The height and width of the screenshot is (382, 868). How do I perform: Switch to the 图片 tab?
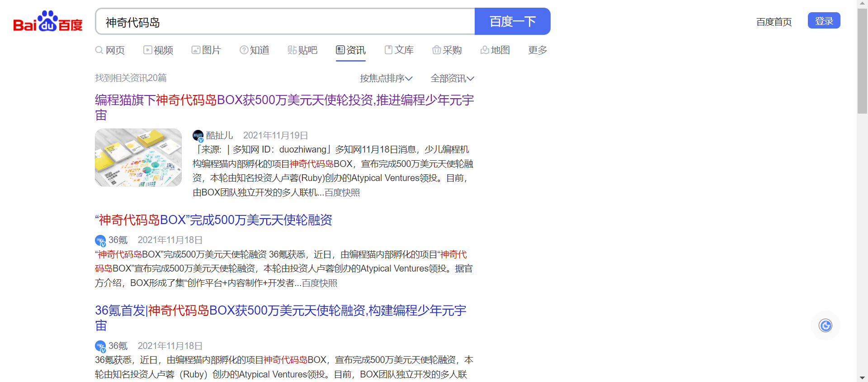tap(206, 50)
